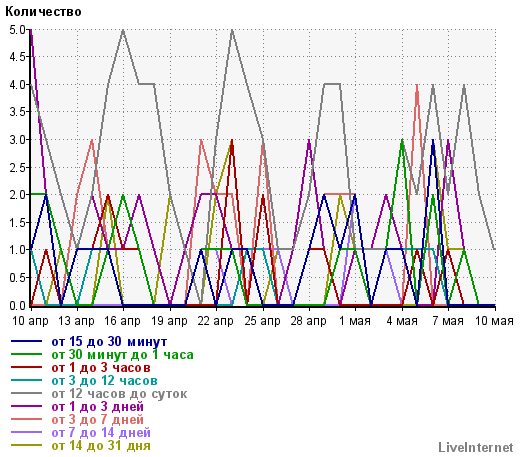520x457 pixels.
Task: Click the 5.0 value axis label
Action: (x=17, y=30)
